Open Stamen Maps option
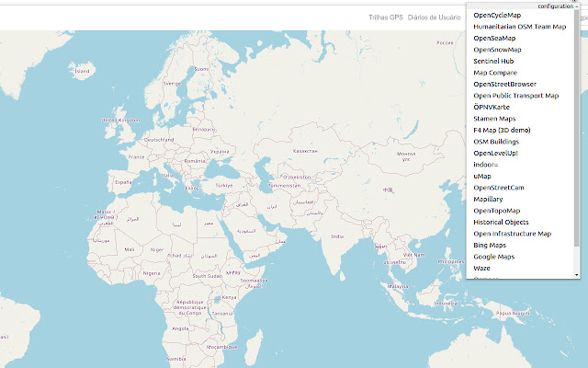 pos(494,119)
